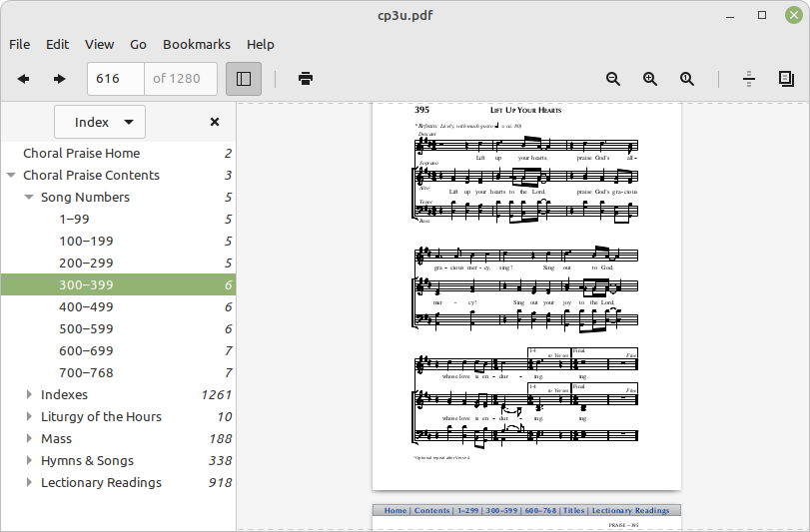Follow the Titles footer link
The image size is (810, 532).
(573, 510)
